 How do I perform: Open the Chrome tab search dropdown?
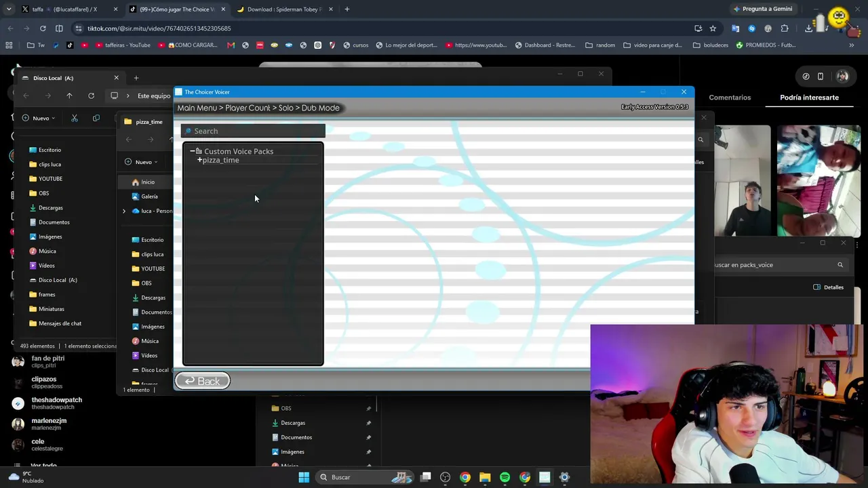tap(8, 9)
